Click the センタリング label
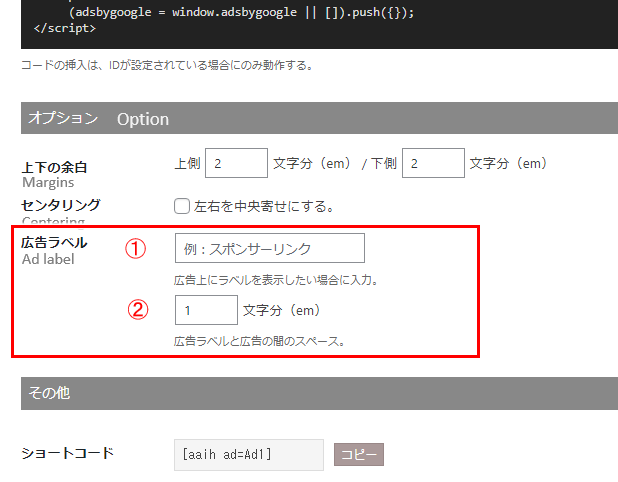Image resolution: width=618 pixels, height=482 pixels. (61, 205)
